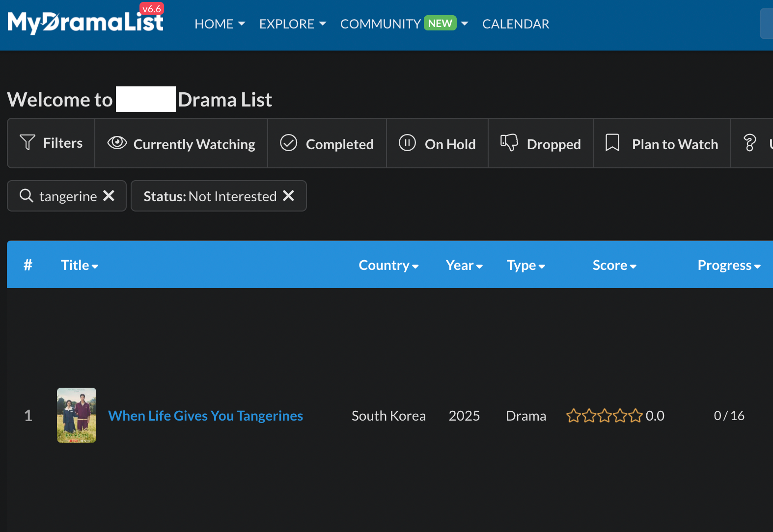Click the search magnifier icon beside tangerine
Image resolution: width=773 pixels, height=532 pixels.
tap(27, 196)
